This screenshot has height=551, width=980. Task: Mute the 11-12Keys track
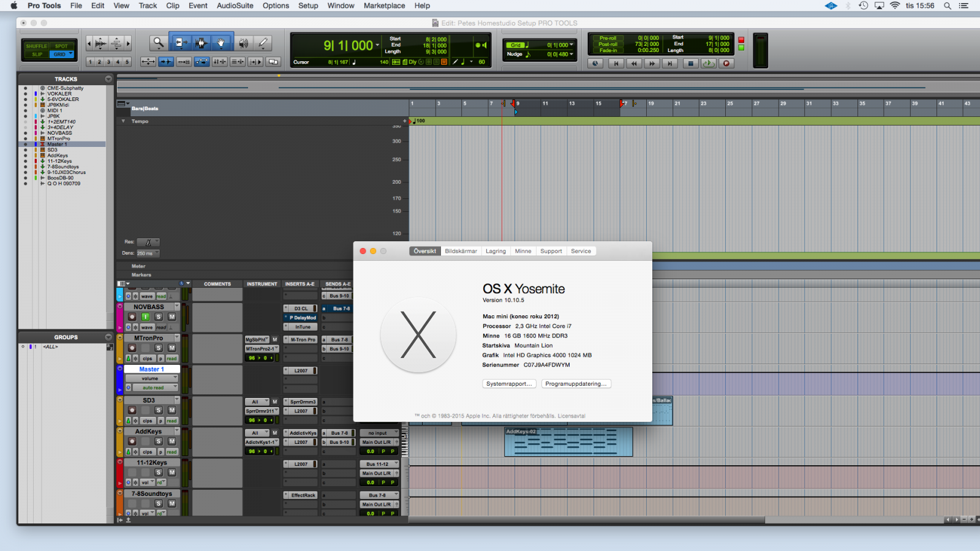click(172, 473)
